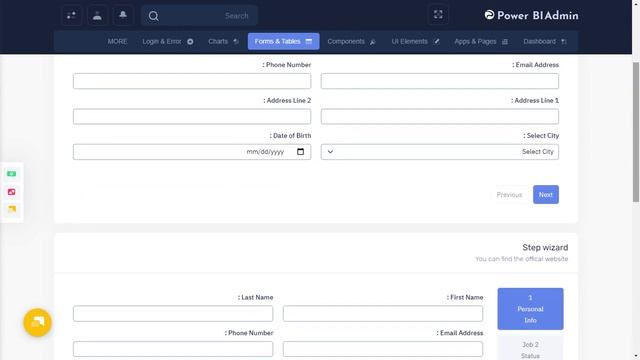Click the Address Line 1 input
Screen dimensions: 640x360
440,117
